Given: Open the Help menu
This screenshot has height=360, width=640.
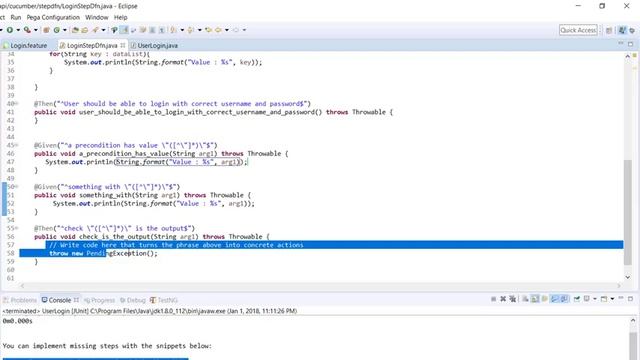Looking at the screenshot, I should click(120, 18).
